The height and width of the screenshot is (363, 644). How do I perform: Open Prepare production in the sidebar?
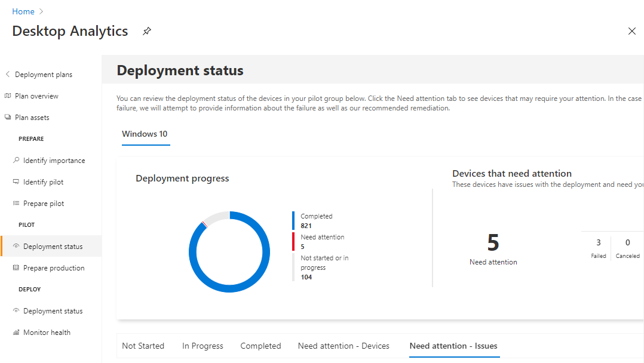point(53,267)
